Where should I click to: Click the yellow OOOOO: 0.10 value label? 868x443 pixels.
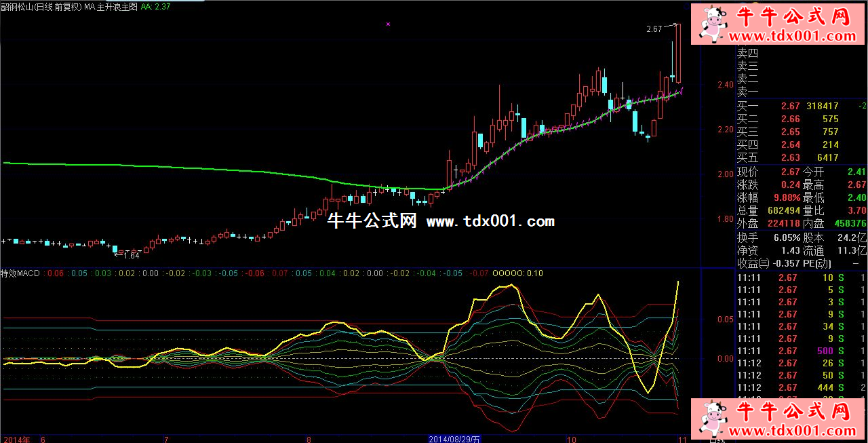click(x=517, y=273)
